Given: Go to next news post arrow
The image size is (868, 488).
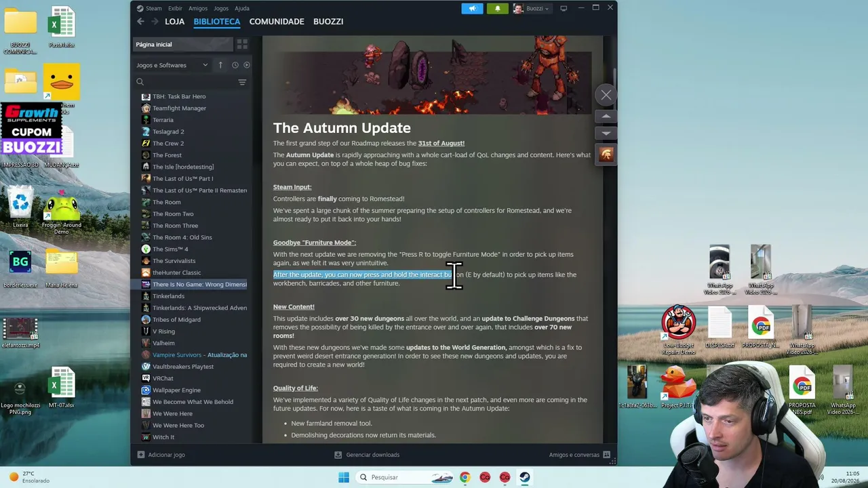Looking at the screenshot, I should point(606,134).
